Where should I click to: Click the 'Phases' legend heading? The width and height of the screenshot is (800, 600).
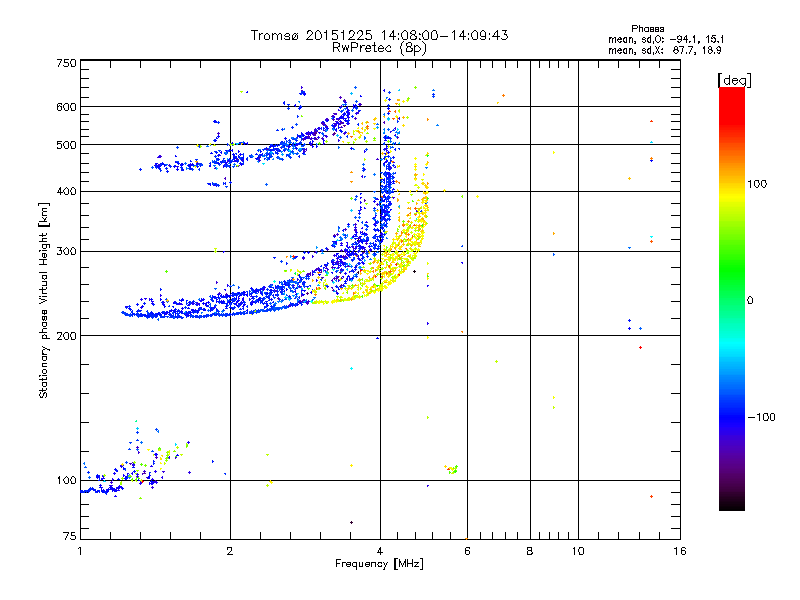[x=647, y=29]
